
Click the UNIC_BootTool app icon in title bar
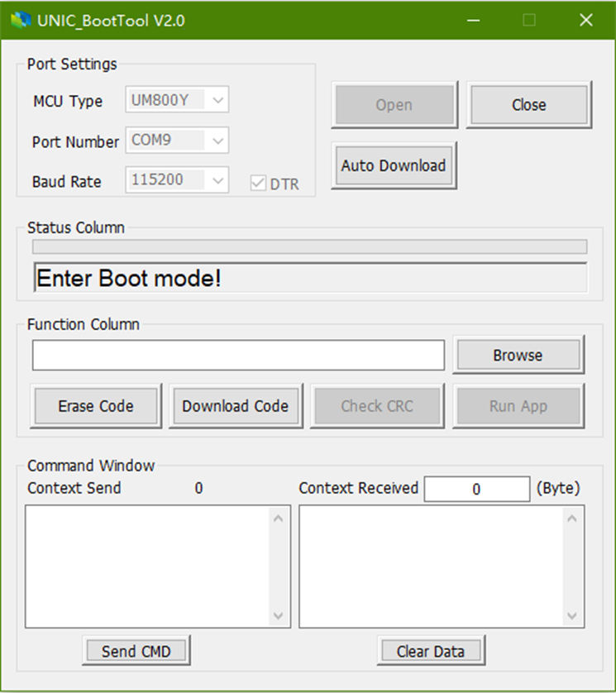(x=19, y=21)
